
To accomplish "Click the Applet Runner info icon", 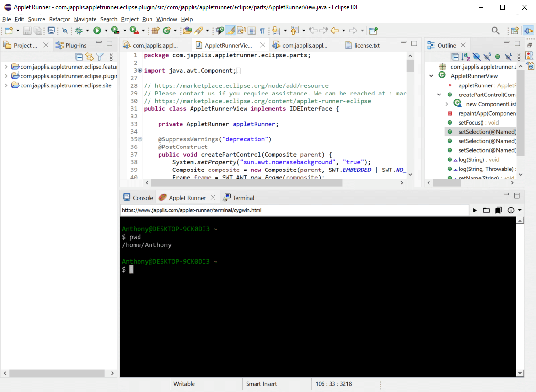I will pos(511,210).
